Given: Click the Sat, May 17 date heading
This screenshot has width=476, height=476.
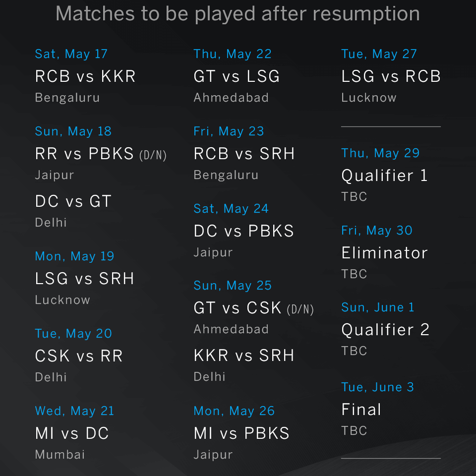Looking at the screenshot, I should tap(71, 54).
